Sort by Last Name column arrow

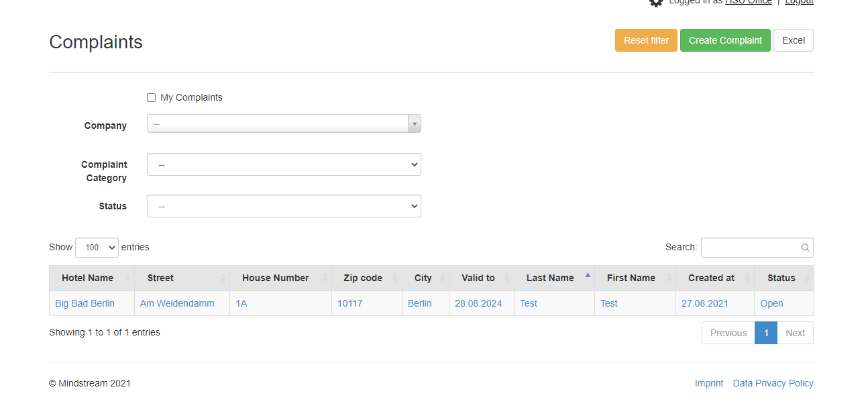588,275
